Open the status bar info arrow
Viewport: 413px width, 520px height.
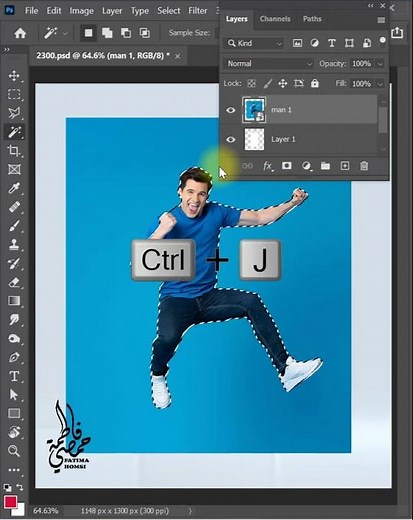coord(190,511)
